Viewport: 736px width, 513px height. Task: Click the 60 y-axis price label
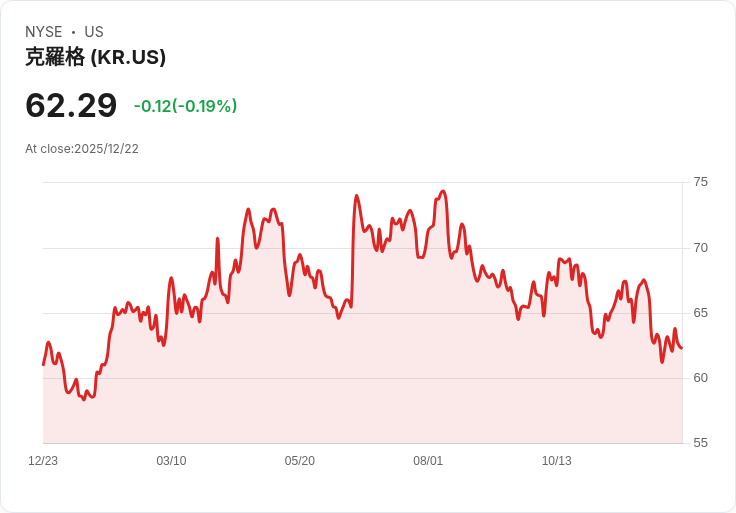(x=700, y=378)
